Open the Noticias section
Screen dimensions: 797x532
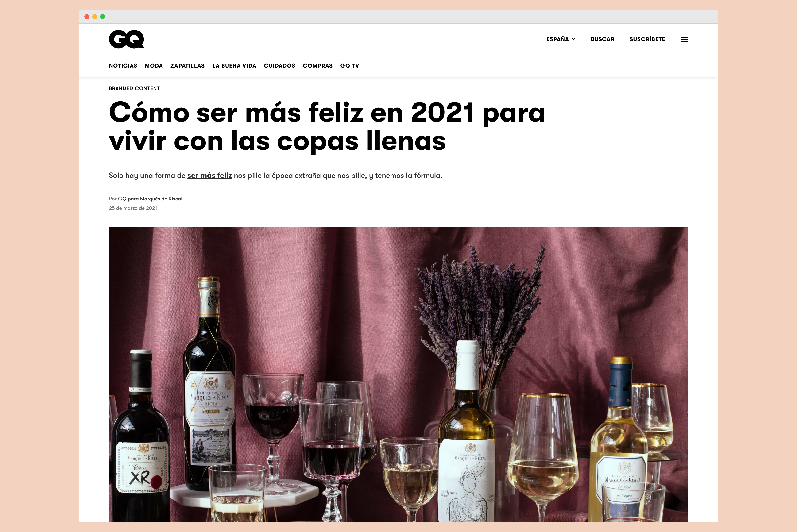coord(123,65)
